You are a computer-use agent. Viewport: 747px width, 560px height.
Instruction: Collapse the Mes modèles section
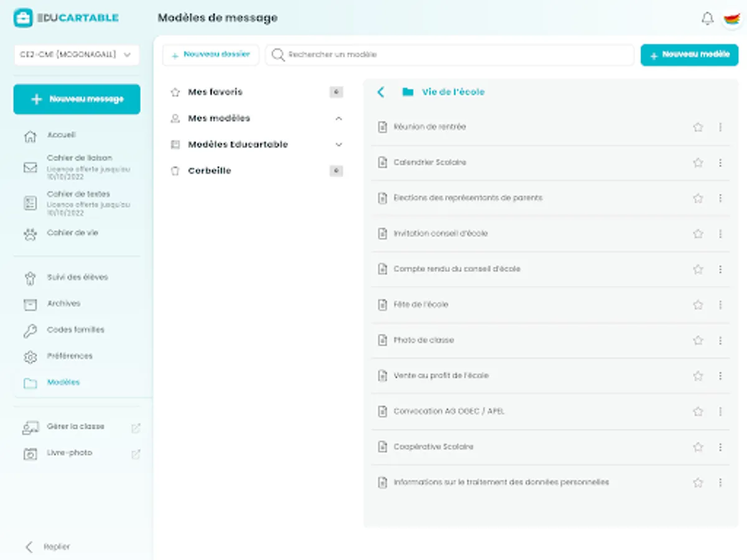point(339,118)
